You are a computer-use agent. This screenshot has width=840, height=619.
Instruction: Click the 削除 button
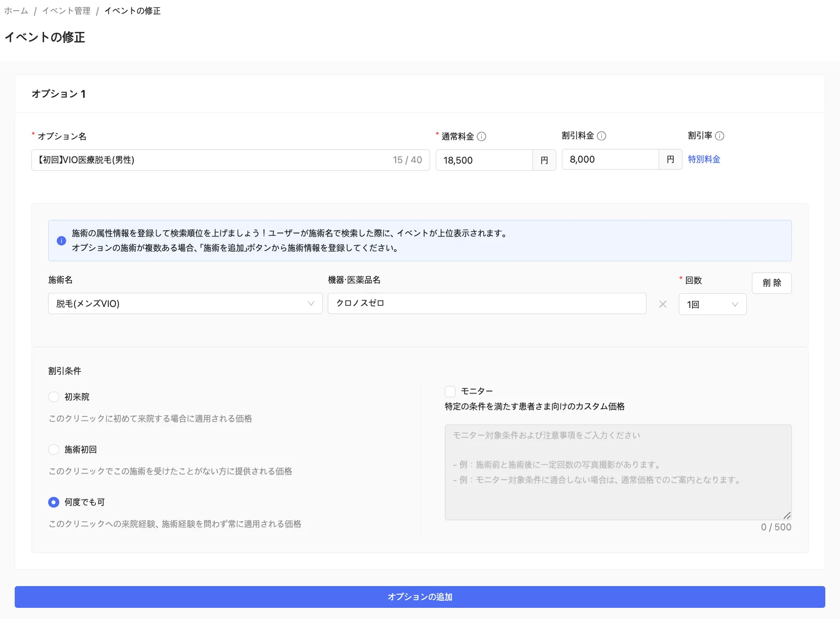coord(772,283)
